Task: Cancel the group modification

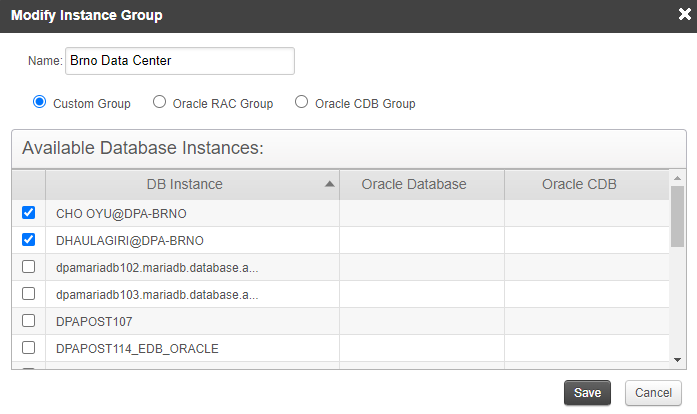Action: (653, 393)
